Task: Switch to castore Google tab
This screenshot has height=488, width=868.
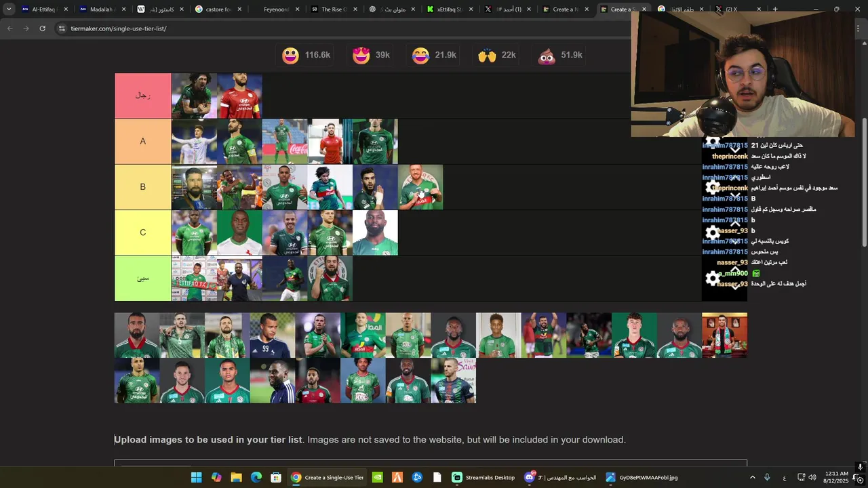Action: (217, 9)
